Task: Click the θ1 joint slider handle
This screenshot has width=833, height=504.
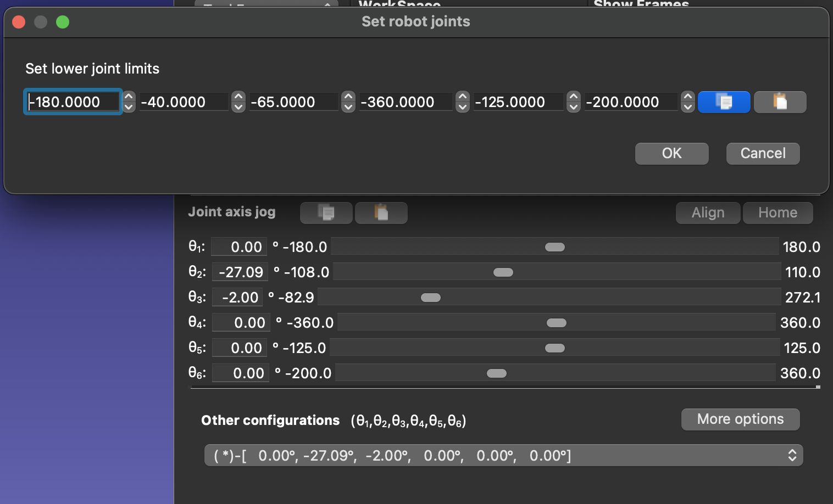Action: pyautogui.click(x=554, y=247)
